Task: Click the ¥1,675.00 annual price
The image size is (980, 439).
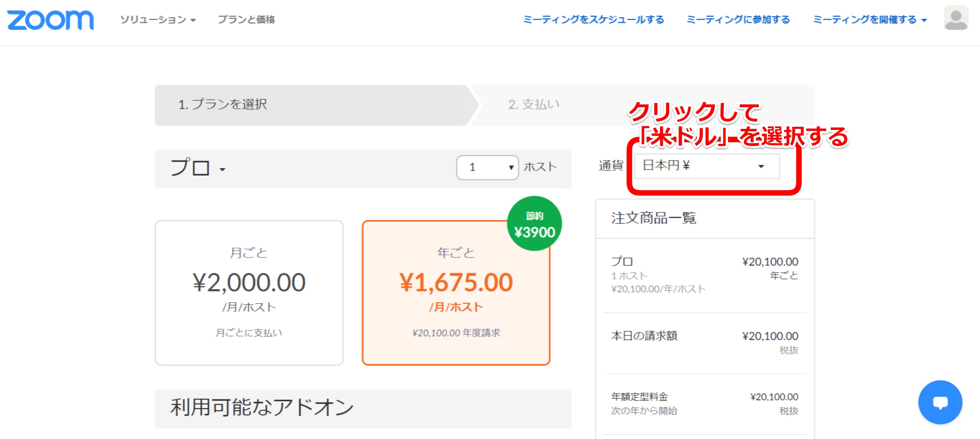Action: 456,282
